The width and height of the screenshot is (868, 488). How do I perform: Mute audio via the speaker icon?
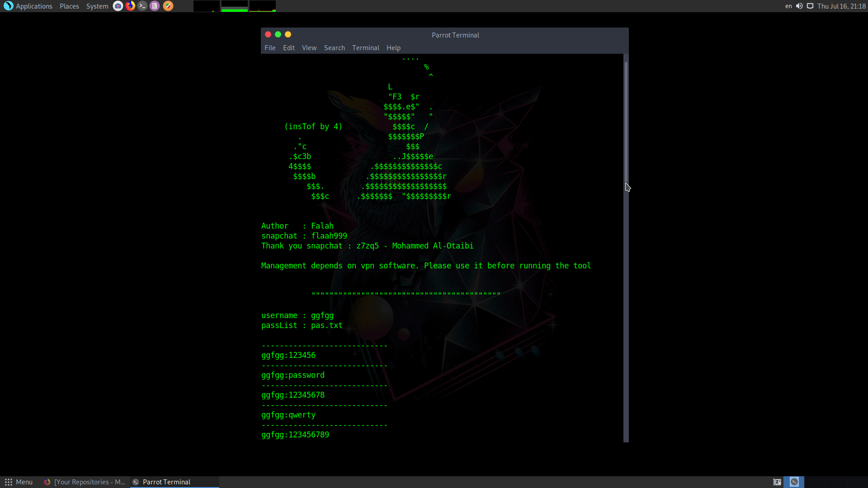coord(799,6)
